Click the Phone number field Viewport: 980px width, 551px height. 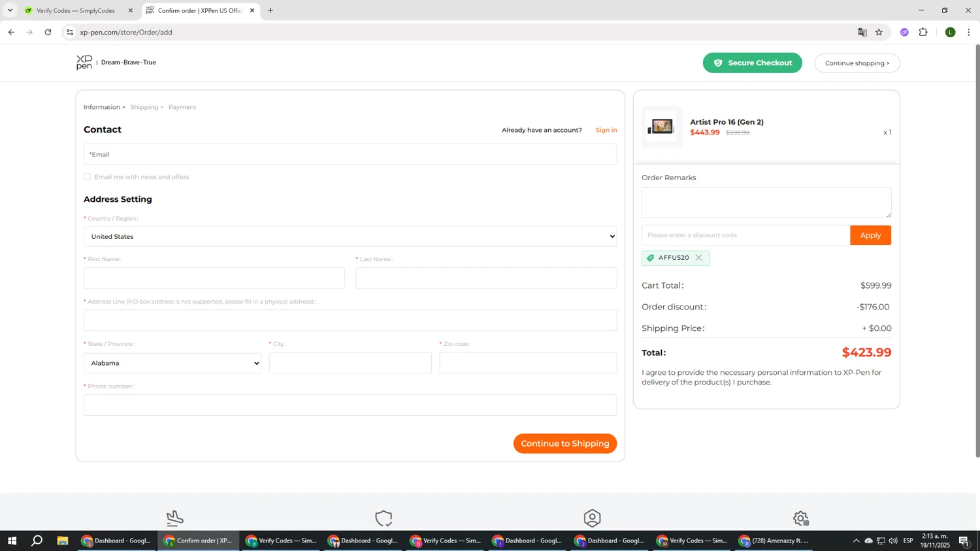(350, 405)
